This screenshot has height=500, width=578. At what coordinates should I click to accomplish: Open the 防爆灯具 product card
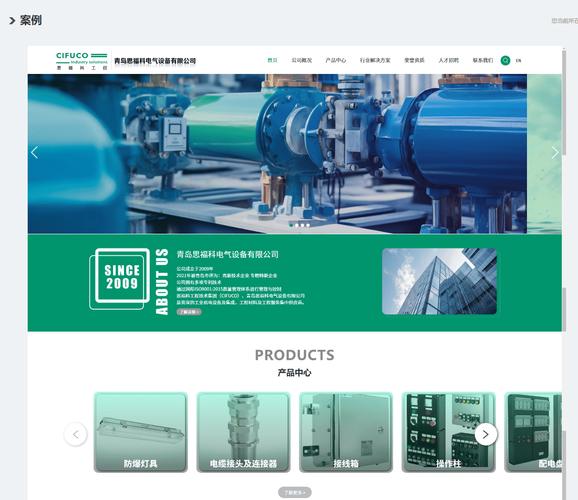tap(140, 432)
